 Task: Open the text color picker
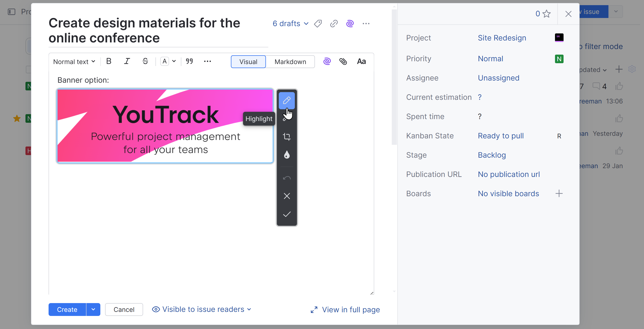[x=168, y=61]
